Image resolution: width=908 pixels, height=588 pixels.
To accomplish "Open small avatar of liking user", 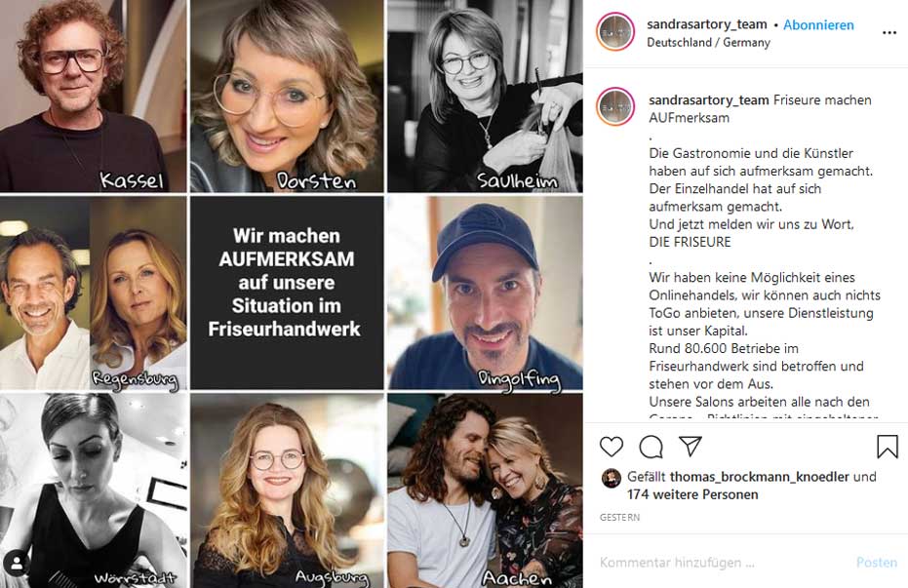I will [611, 478].
